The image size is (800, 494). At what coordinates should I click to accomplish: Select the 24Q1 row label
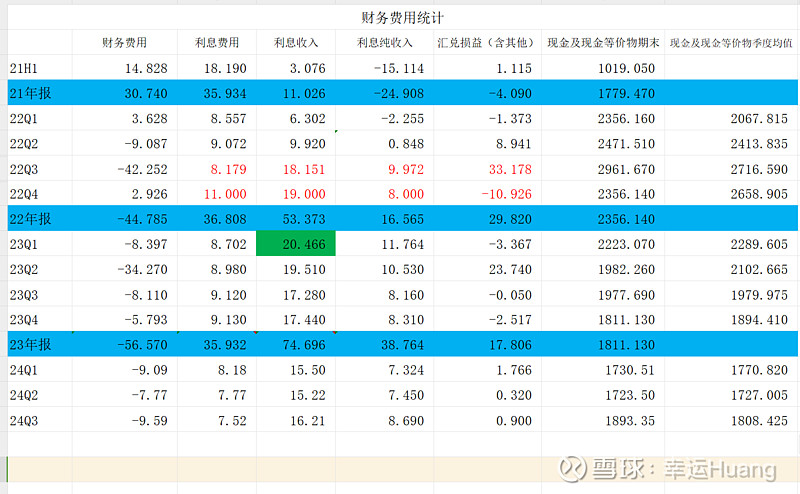coord(23,370)
